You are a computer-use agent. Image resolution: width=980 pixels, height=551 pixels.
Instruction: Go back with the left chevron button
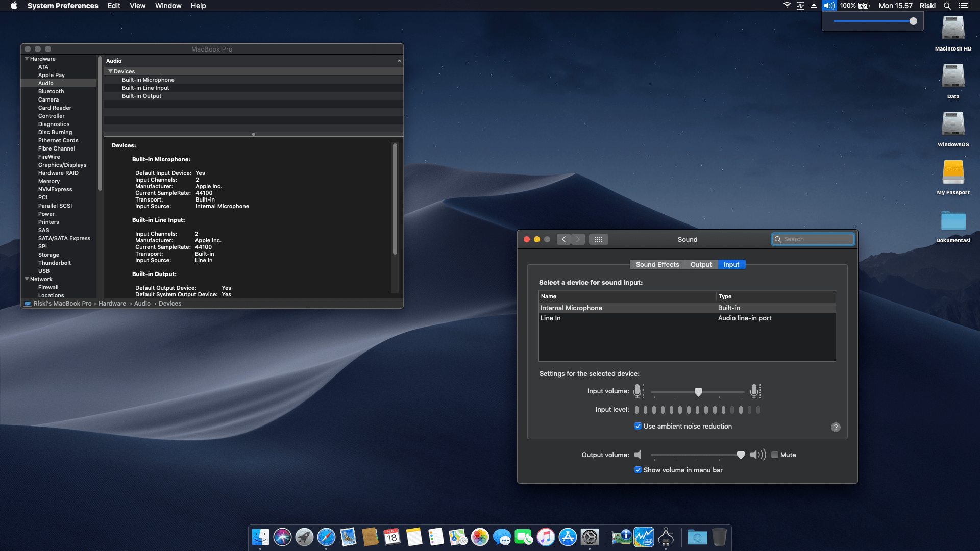click(563, 239)
